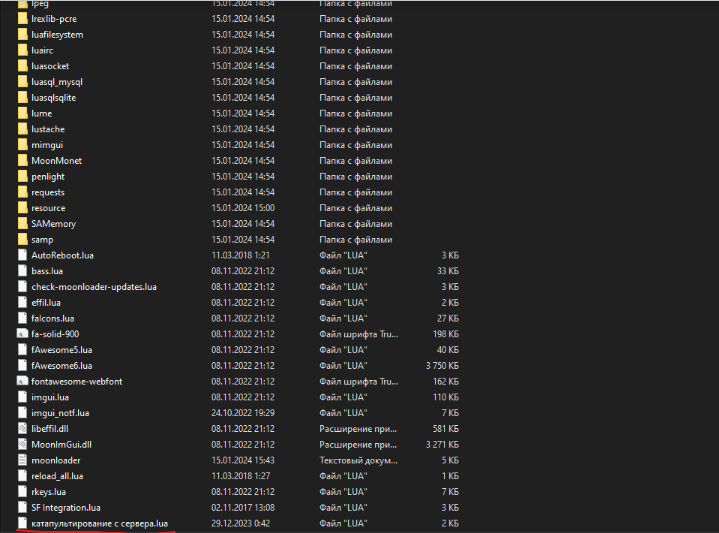
Task: Select the fAwesome6.lua file name
Action: pos(60,365)
